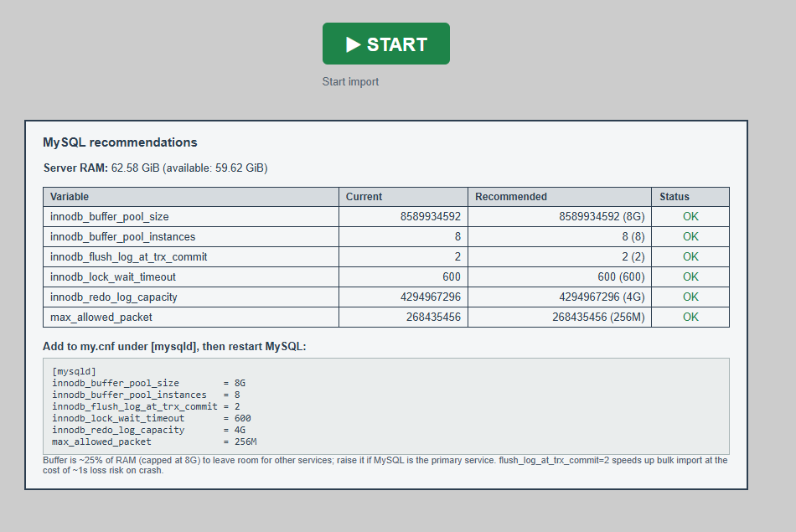Select the max_allowed_packet variable cell
The image size is (796, 532).
(191, 318)
